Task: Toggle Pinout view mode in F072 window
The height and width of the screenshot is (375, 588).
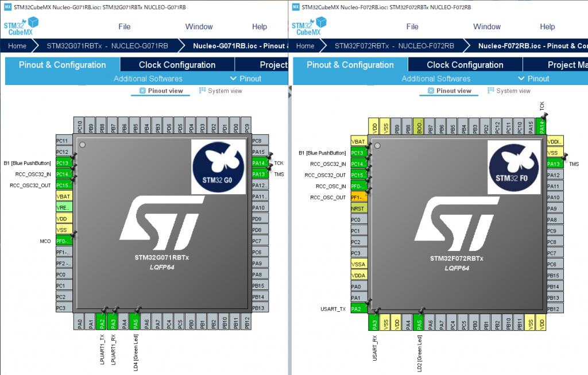Action: click(x=448, y=91)
